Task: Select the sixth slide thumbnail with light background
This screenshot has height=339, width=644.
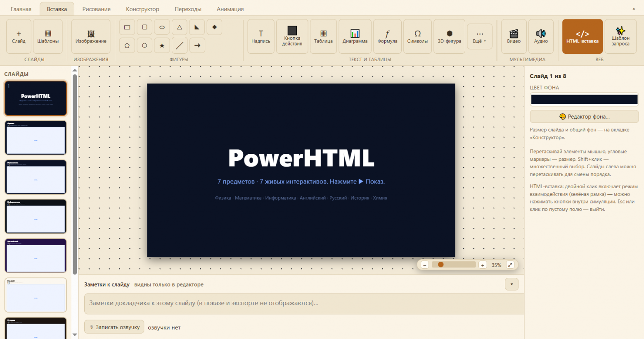Action: 36,295
